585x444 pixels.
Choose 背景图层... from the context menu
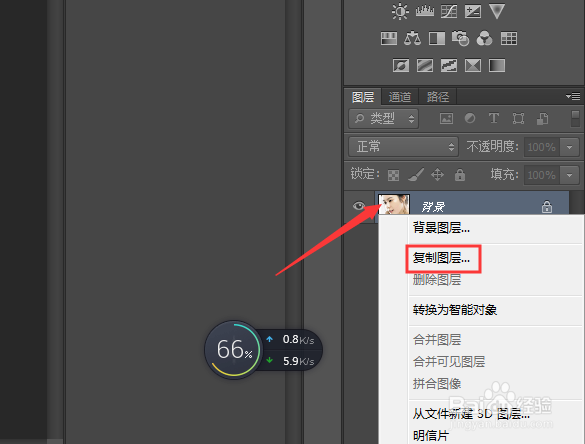tap(441, 228)
